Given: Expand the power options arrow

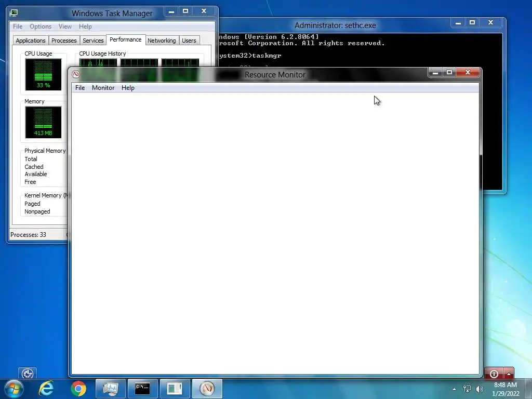Looking at the screenshot, I should [x=509, y=374].
